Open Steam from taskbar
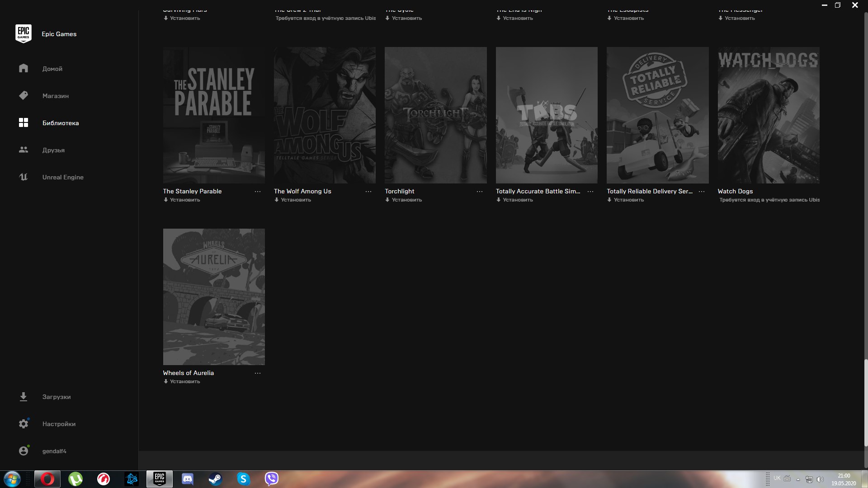The image size is (868, 488). [215, 479]
